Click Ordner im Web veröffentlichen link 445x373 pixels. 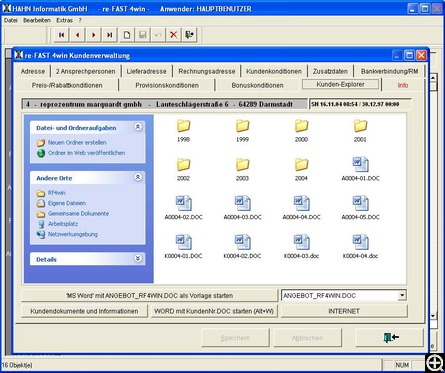tap(87, 153)
